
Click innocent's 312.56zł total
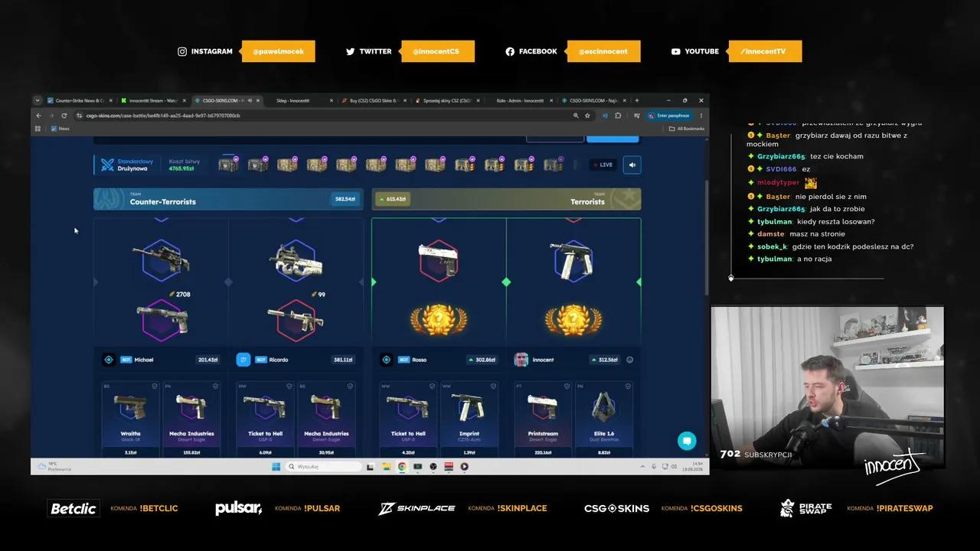click(x=605, y=360)
